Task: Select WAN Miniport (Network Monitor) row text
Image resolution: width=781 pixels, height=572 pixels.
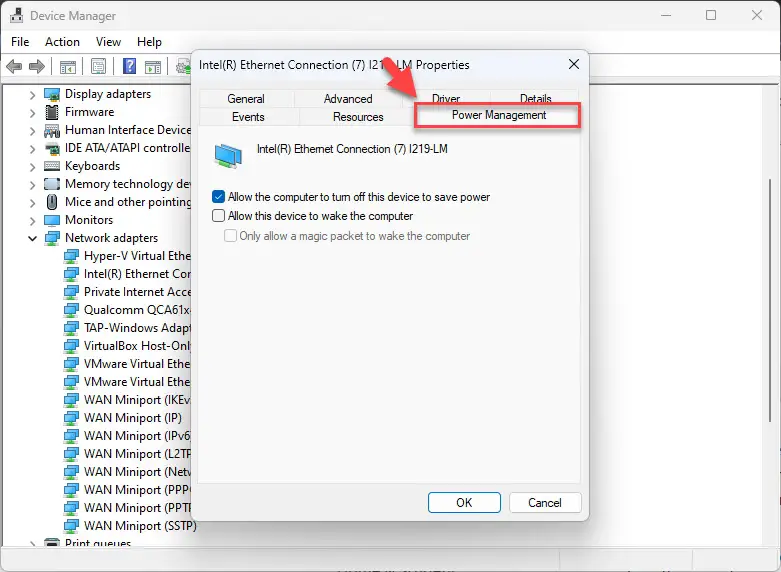Action: click(137, 472)
